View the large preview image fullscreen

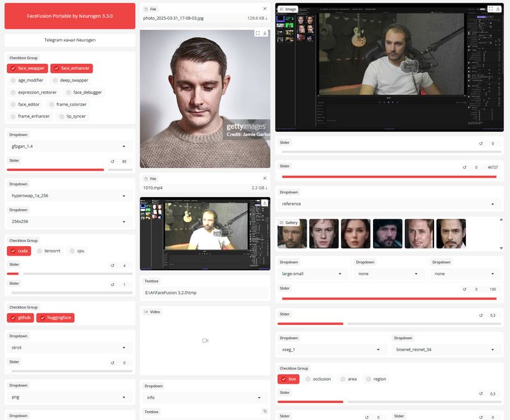[x=490, y=10]
